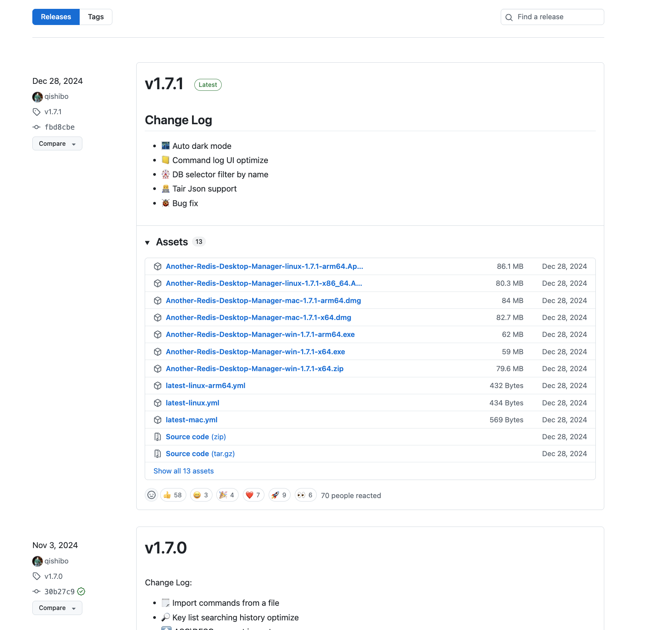Click the Assets count badge 13
Screen dimensions: 672x630
(199, 242)
